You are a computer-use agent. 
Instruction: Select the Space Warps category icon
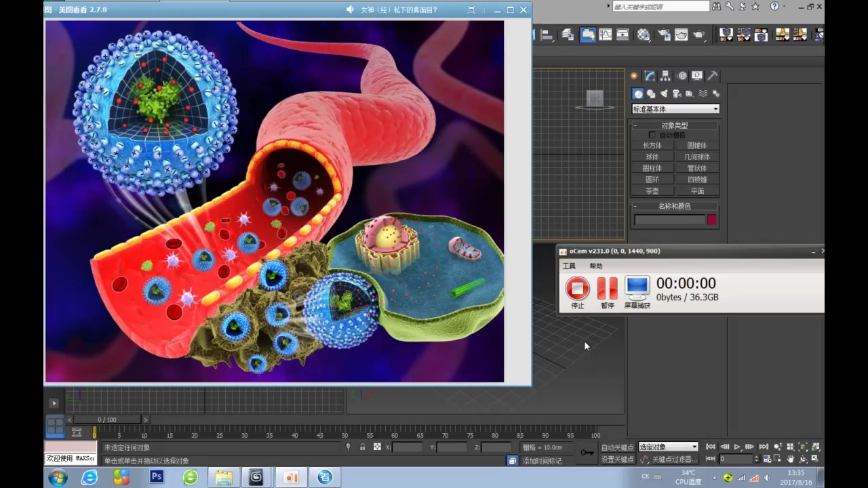pyautogui.click(x=703, y=94)
